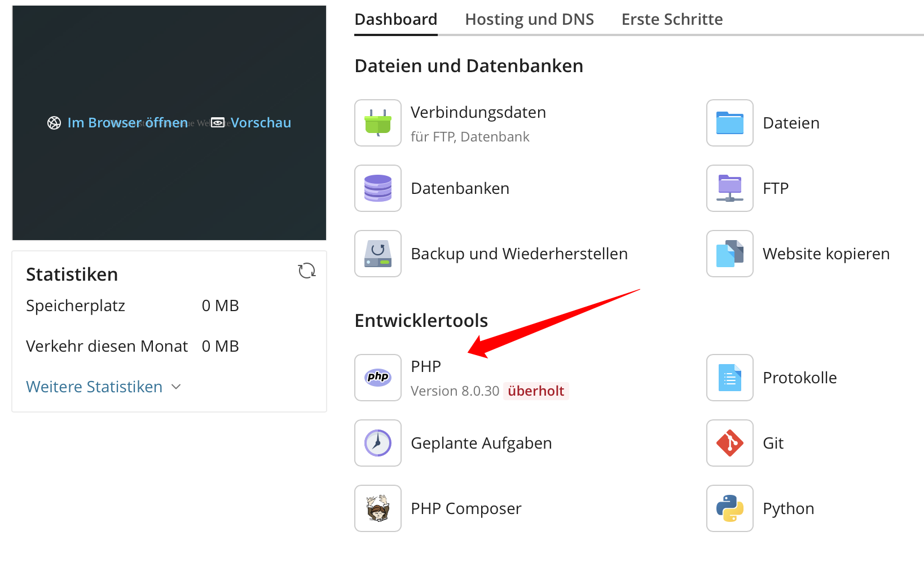This screenshot has height=567, width=924.
Task: Click the Geplante Aufgaben clock icon
Action: pyautogui.click(x=377, y=443)
